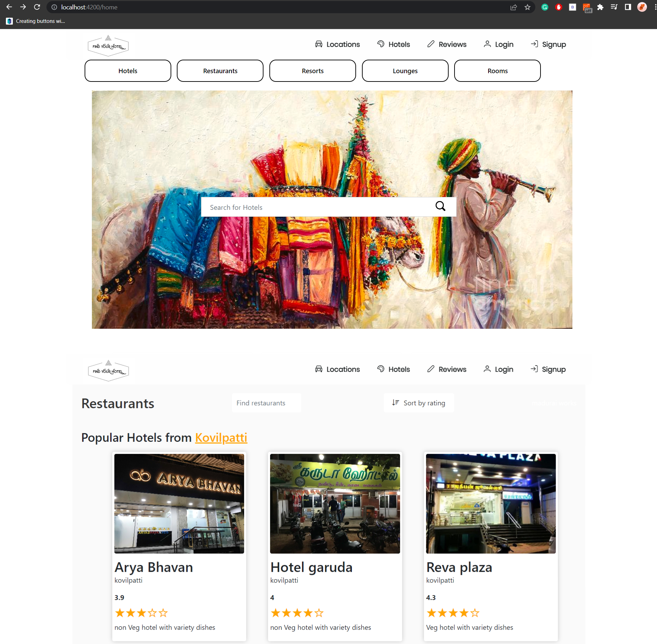Click the Find restaurants input field
The width and height of the screenshot is (657, 644).
[266, 403]
